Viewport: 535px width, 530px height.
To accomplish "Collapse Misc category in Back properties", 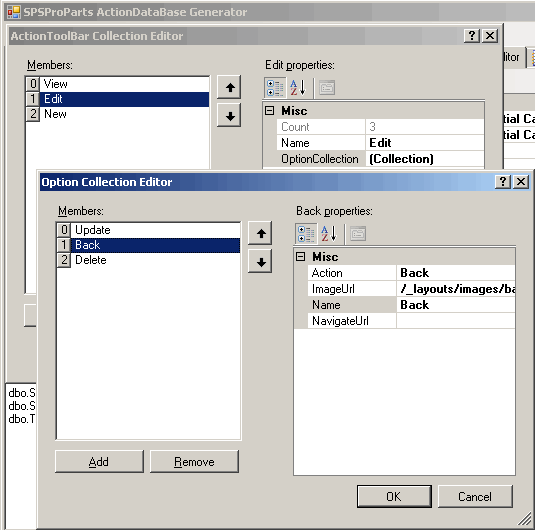I will 301,257.
